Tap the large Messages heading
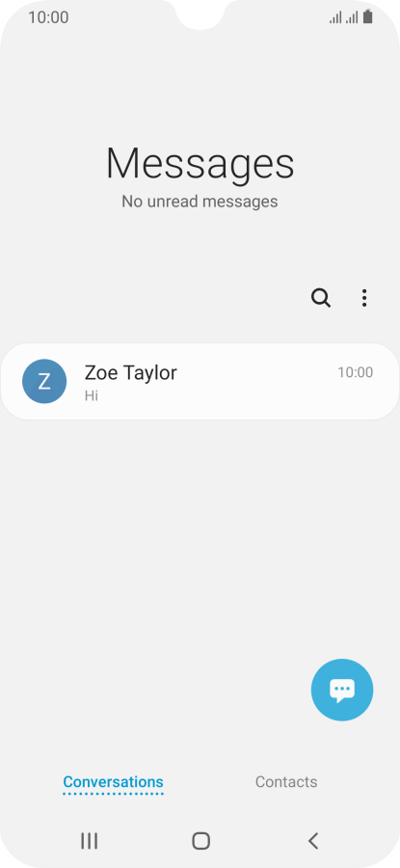 tap(200, 163)
